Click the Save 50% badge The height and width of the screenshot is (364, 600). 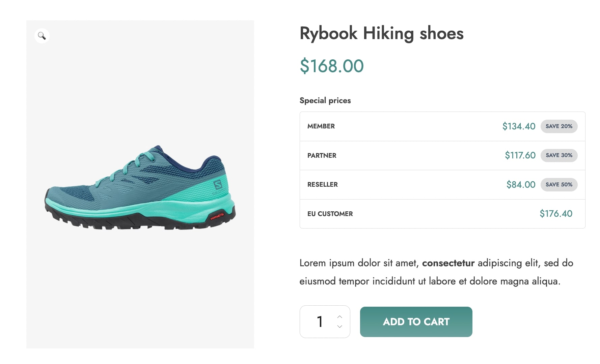coord(559,185)
